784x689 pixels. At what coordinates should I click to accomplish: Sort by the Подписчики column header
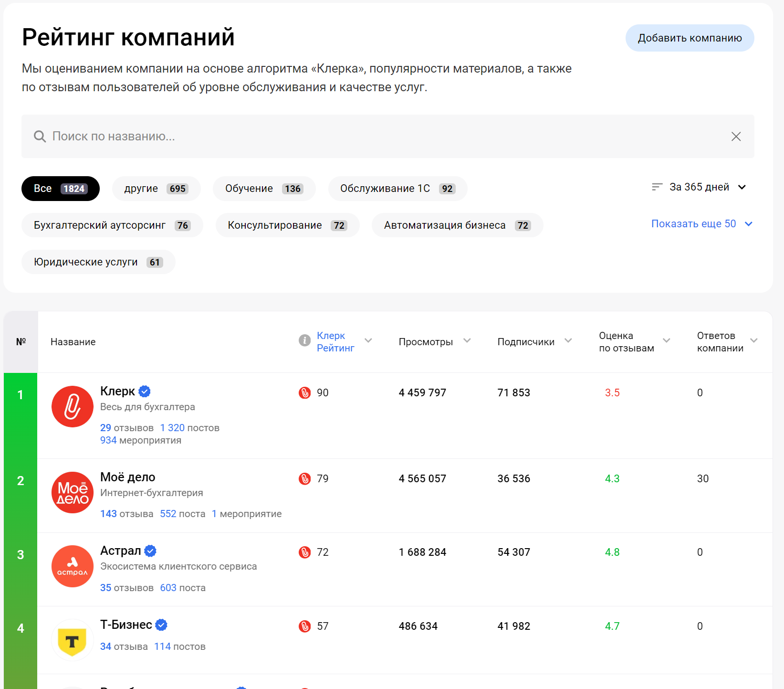tap(526, 342)
